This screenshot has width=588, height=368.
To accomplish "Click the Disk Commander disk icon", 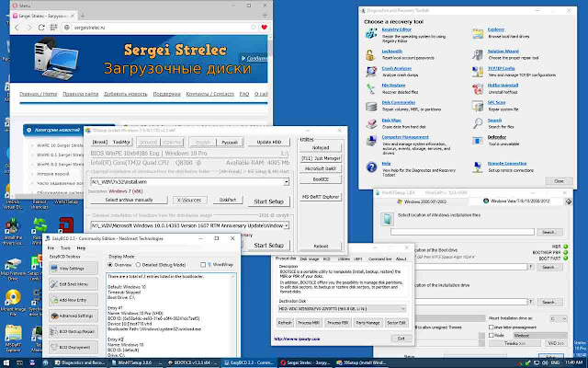I will (371, 107).
